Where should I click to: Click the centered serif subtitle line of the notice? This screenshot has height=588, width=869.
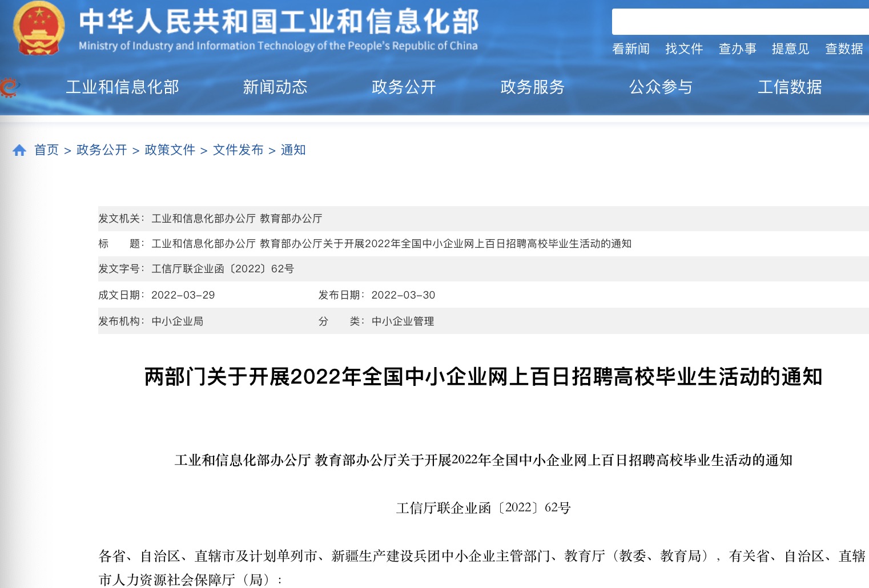[x=483, y=460]
